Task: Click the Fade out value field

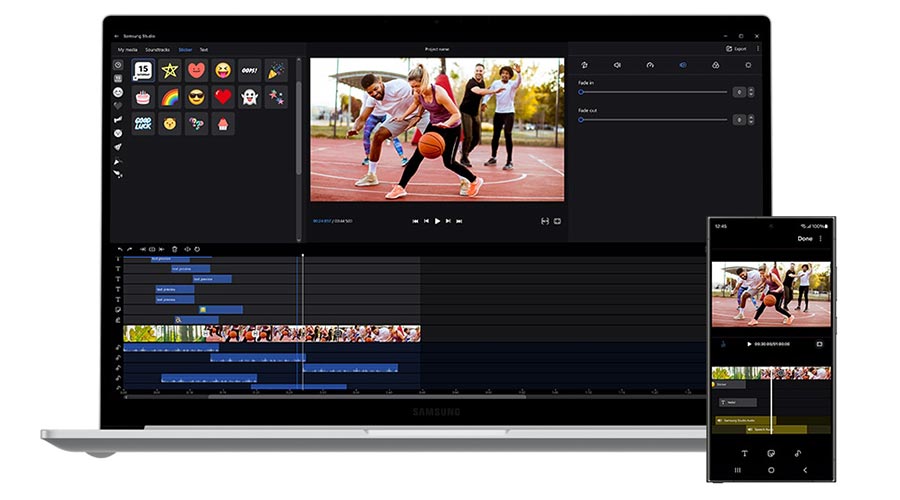Action: (x=739, y=119)
